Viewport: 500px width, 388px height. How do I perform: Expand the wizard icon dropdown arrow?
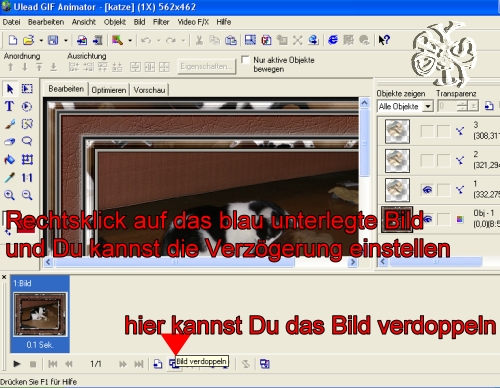pyautogui.click(x=130, y=40)
